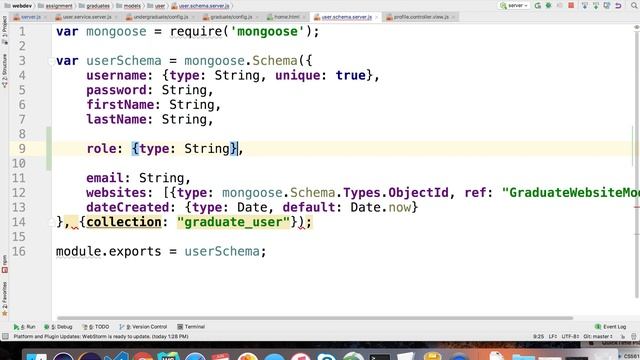Open the Project tool window sidebar
The height and width of the screenshot is (360, 640).
(x=4, y=29)
